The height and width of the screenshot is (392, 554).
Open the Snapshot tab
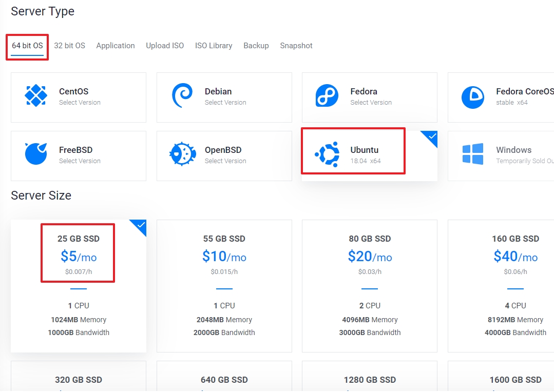296,46
